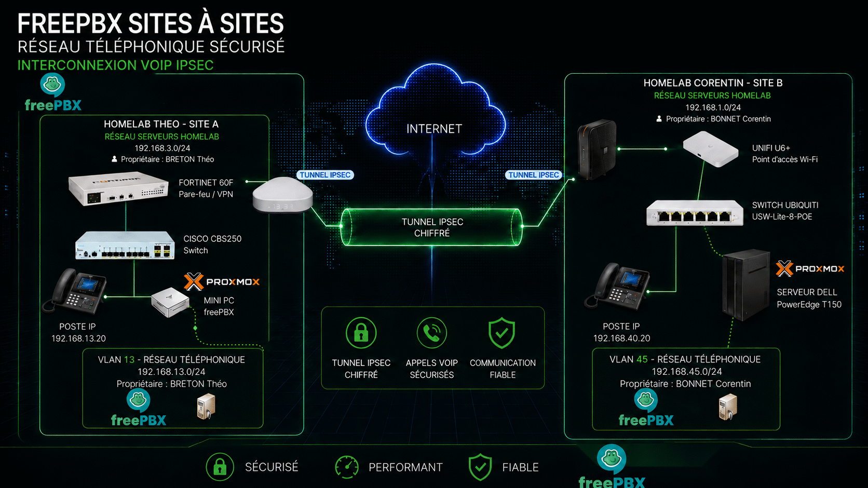Click the server icon in VLAN 13 box
The height and width of the screenshot is (488, 868).
pyautogui.click(x=206, y=406)
